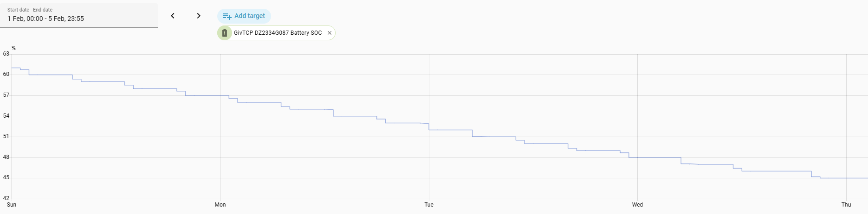The width and height of the screenshot is (868, 214).
Task: Click the 57 value on y-axis
Action: 6,95
